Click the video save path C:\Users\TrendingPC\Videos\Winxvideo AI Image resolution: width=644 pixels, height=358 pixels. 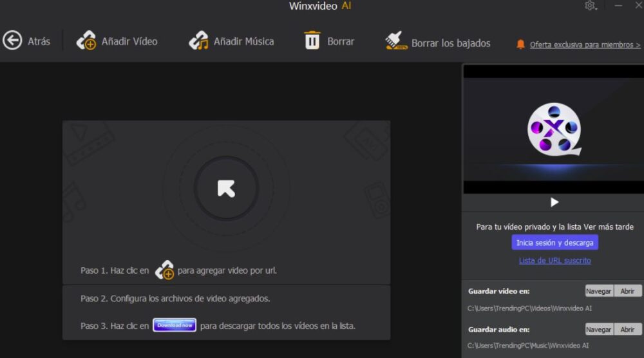click(x=529, y=308)
